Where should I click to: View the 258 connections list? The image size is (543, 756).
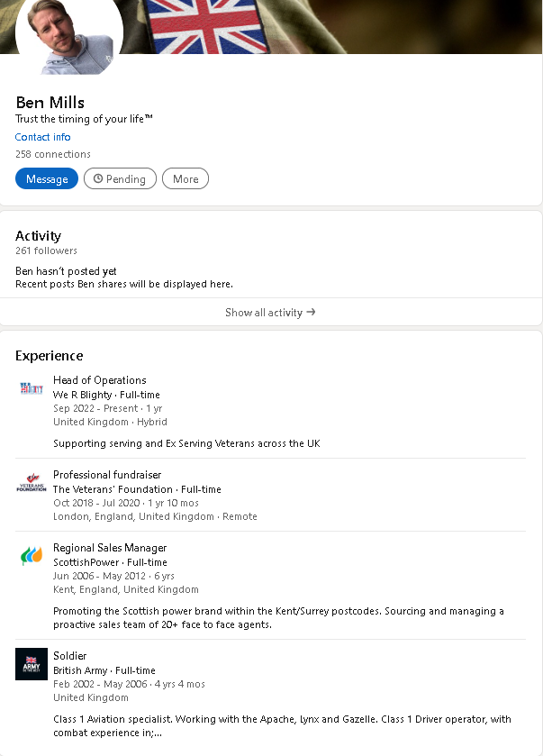(53, 154)
